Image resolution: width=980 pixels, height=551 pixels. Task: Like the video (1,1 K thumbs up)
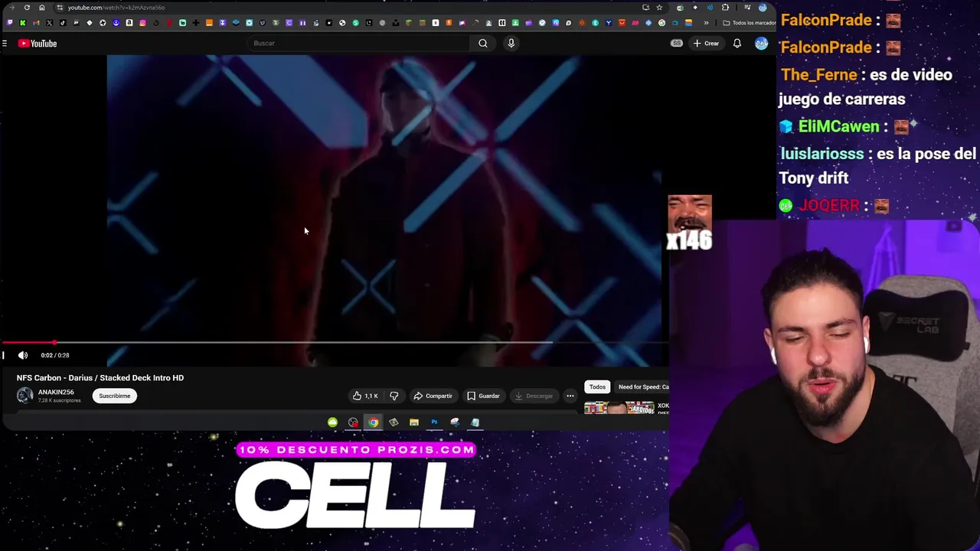[x=365, y=396]
